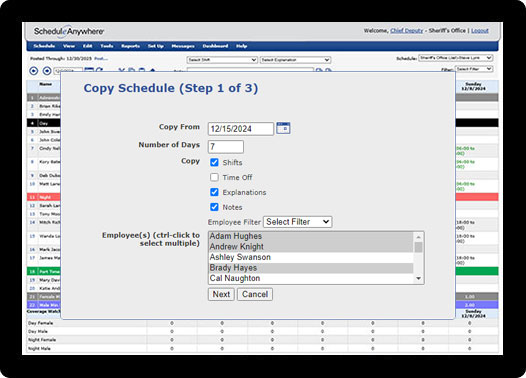Click the Post... link
Viewport: 526px width, 378px height.
tap(101, 59)
